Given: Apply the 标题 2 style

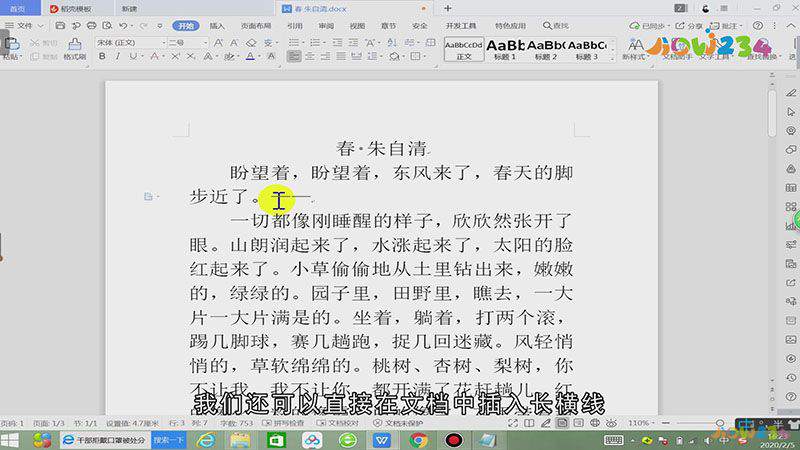Looking at the screenshot, I should [546, 49].
